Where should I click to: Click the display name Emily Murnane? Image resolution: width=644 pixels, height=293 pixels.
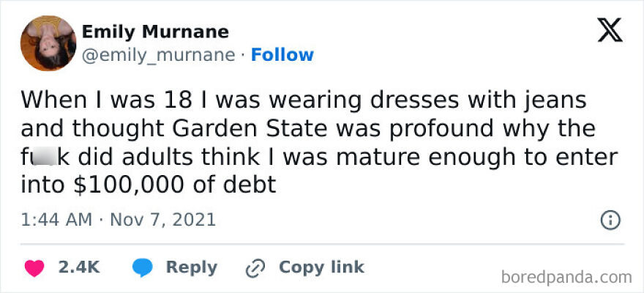pos(154,32)
